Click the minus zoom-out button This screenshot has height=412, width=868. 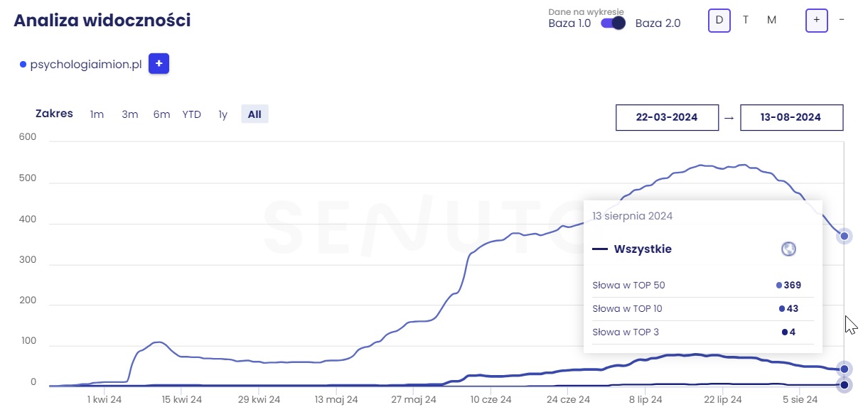tap(842, 20)
